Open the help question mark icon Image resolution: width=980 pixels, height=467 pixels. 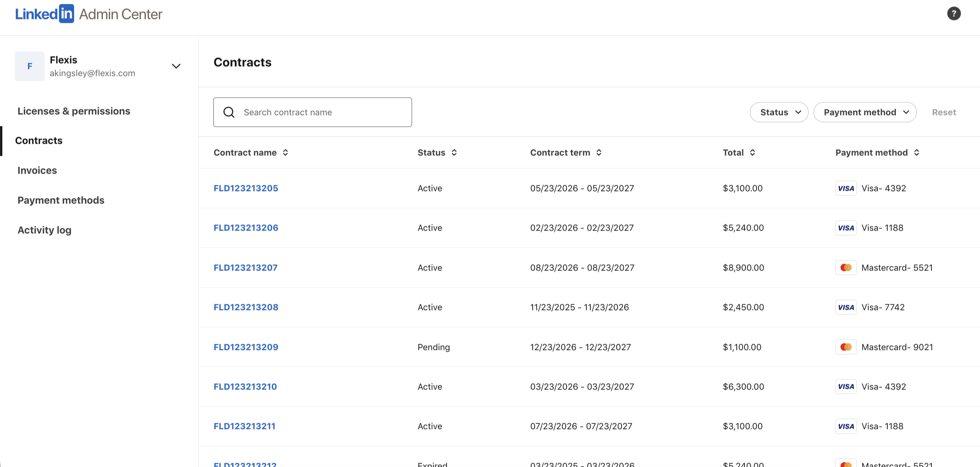coord(954,14)
